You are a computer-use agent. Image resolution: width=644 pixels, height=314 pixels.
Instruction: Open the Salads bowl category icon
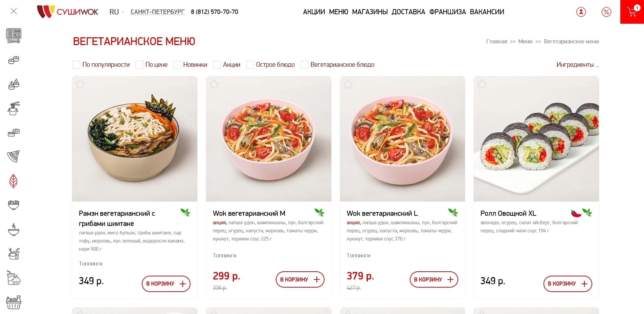13,205
